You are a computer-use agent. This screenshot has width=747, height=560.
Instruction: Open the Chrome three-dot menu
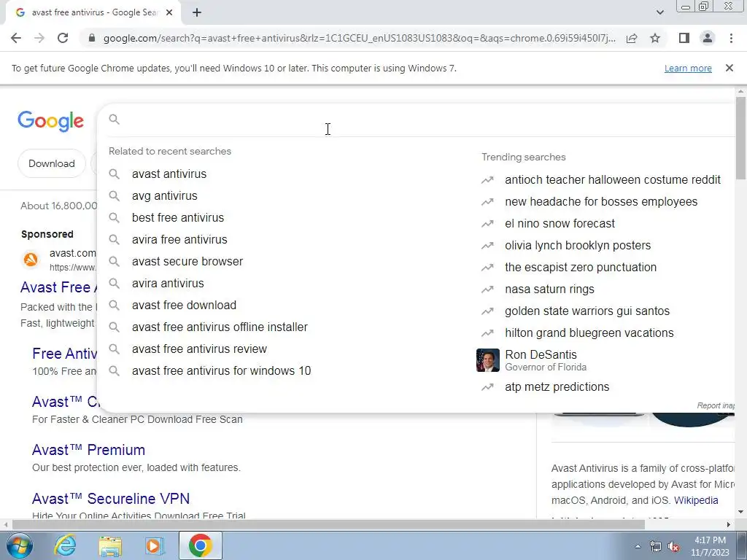click(731, 38)
